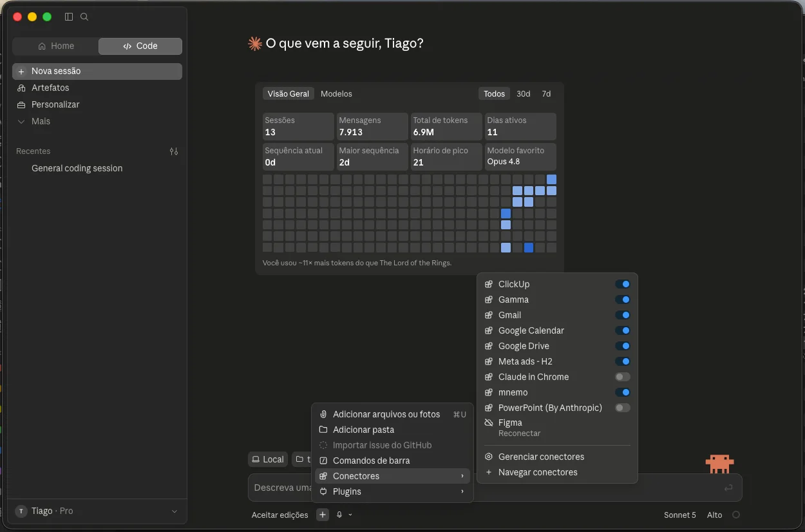This screenshot has width=805, height=532.
Task: Click the Tiago avatar icon
Action: tap(21, 511)
